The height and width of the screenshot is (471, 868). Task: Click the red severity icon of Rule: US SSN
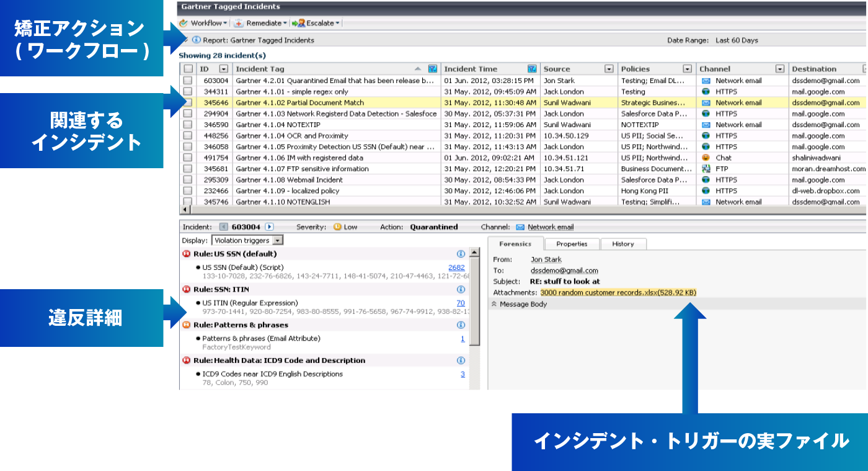coord(187,254)
